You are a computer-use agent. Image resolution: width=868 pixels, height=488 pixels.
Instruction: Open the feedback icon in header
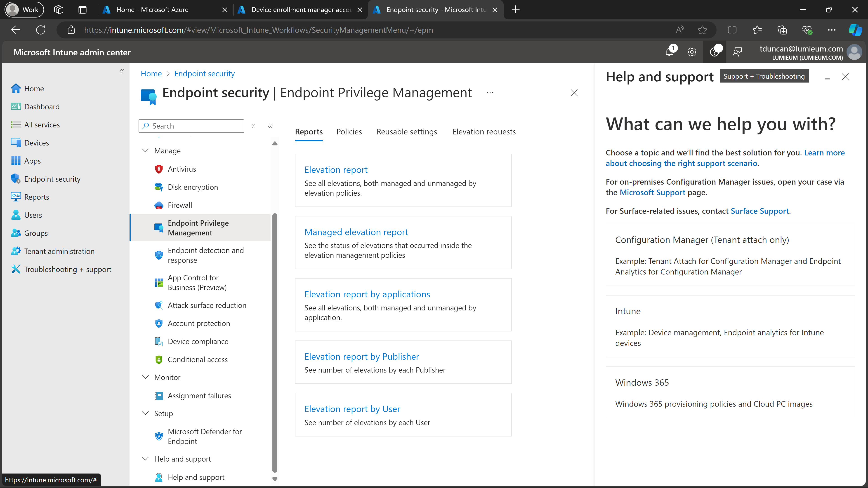click(737, 52)
